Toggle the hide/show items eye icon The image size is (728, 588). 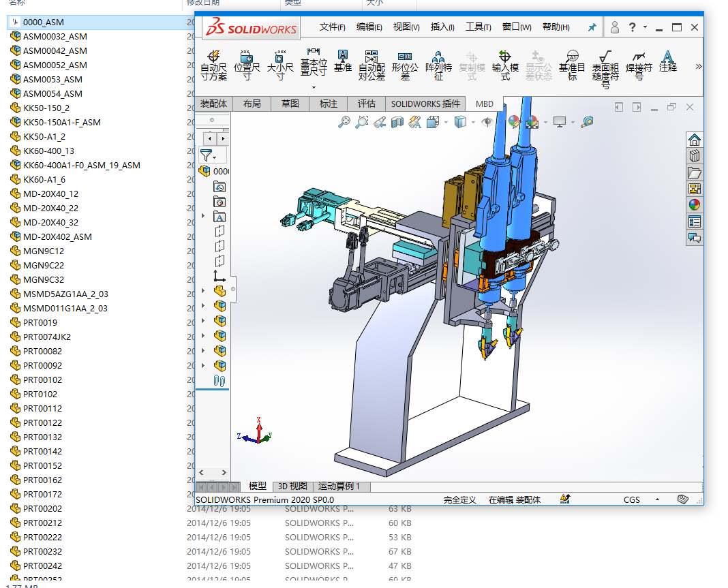click(x=487, y=122)
